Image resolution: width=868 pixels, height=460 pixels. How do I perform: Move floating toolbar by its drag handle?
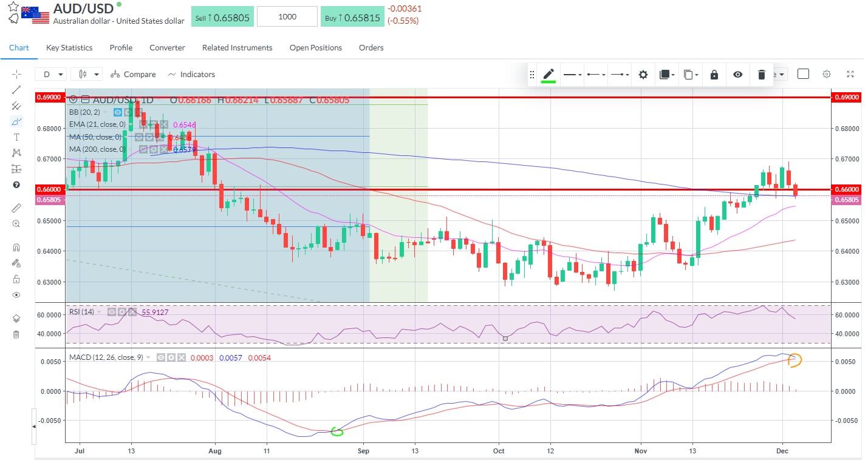coord(532,75)
